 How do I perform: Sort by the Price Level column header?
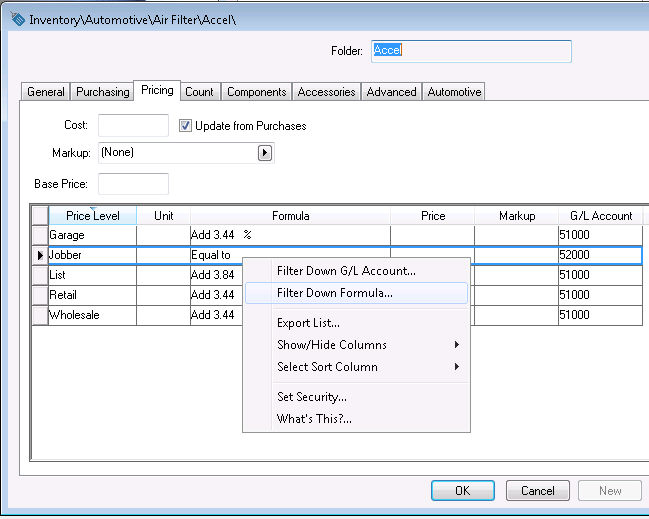tap(92, 216)
